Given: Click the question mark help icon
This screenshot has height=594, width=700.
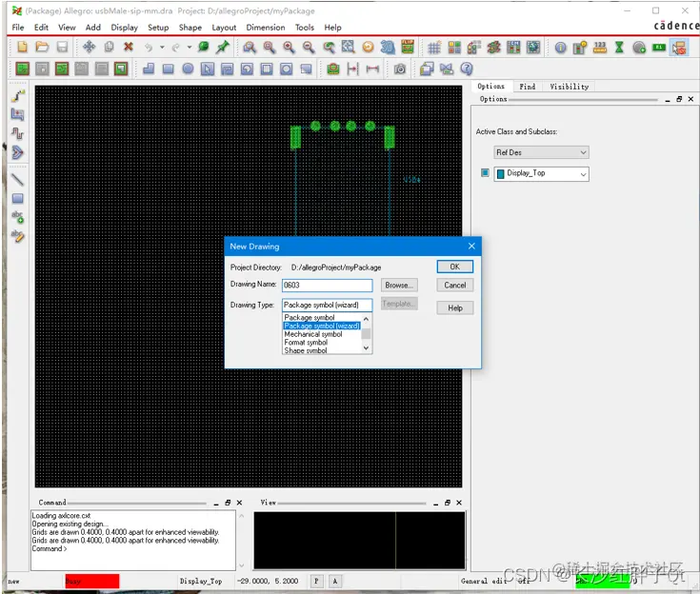Looking at the screenshot, I should [466, 69].
